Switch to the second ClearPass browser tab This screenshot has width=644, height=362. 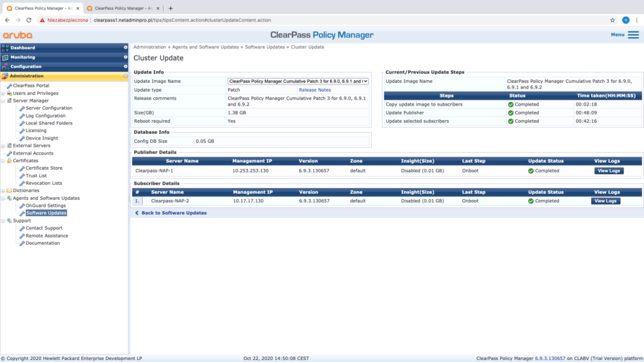click(119, 8)
